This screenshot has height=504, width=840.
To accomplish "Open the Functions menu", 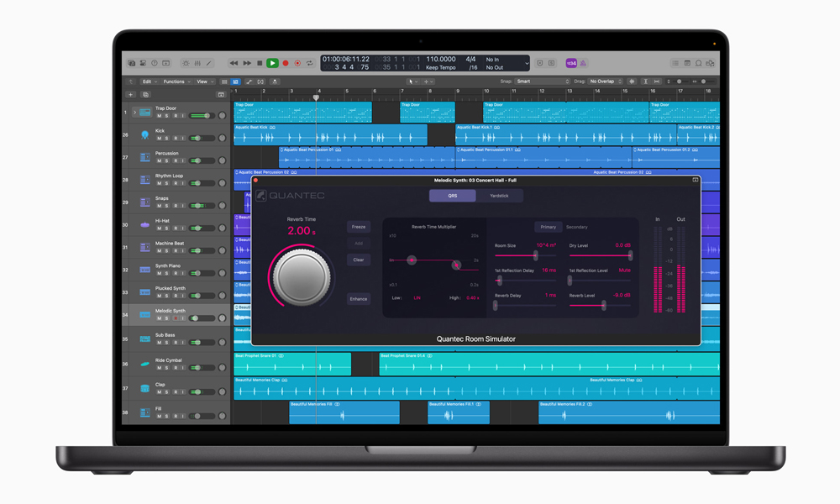I will (x=176, y=81).
